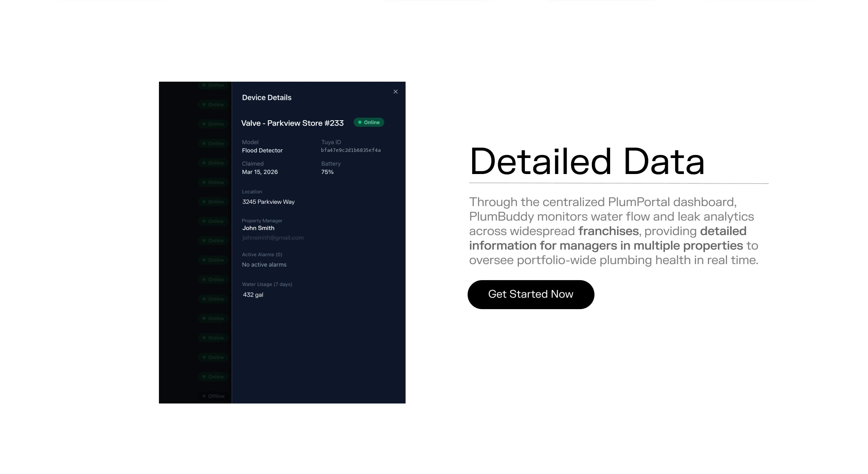Click the device dashboard screenshot image

(x=282, y=242)
